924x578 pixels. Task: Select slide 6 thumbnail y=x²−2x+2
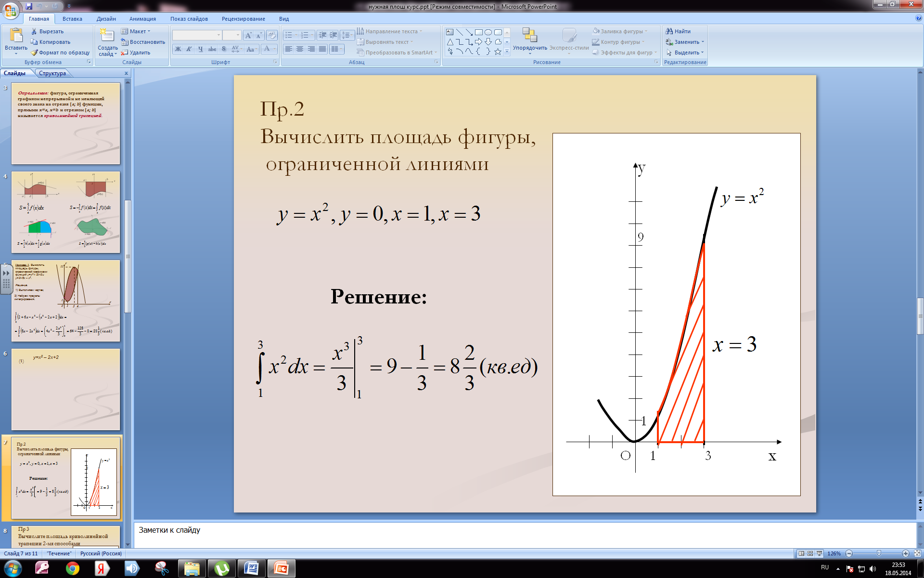point(65,389)
